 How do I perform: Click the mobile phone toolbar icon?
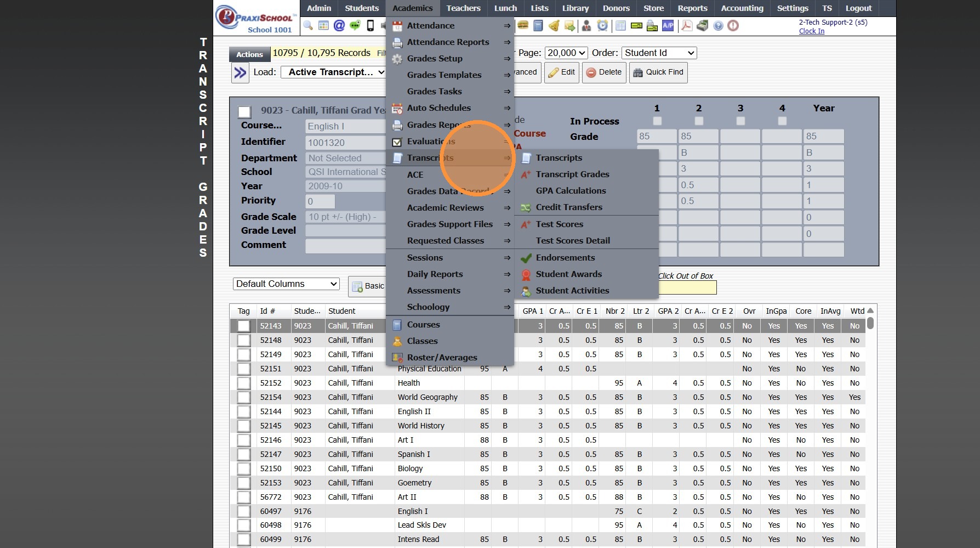coord(371,26)
